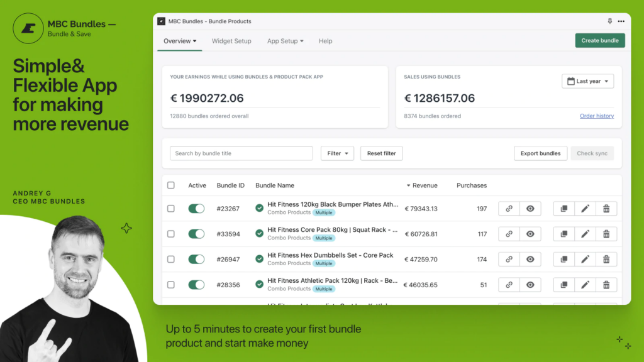Edit bundle #28356 with pencil icon
The height and width of the screenshot is (362, 644).
coord(586,285)
